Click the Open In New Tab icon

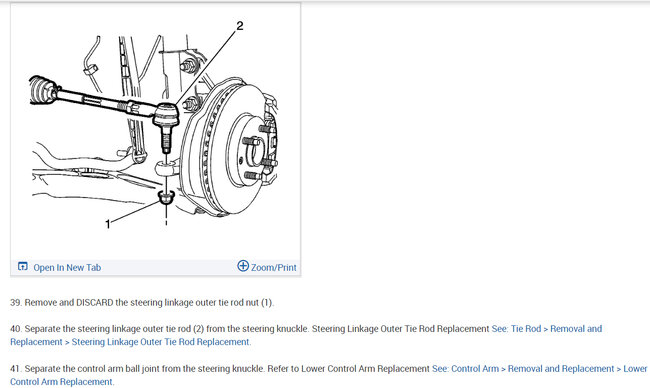[23, 267]
